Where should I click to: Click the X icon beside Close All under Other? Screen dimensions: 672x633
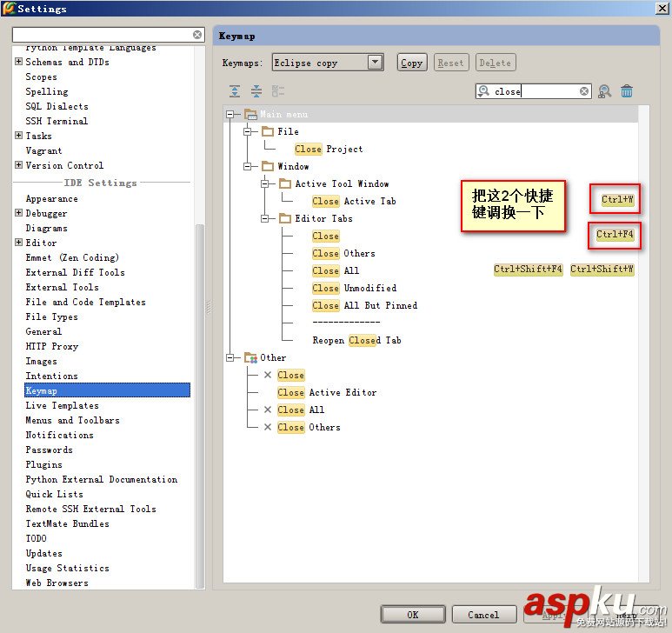coord(268,410)
